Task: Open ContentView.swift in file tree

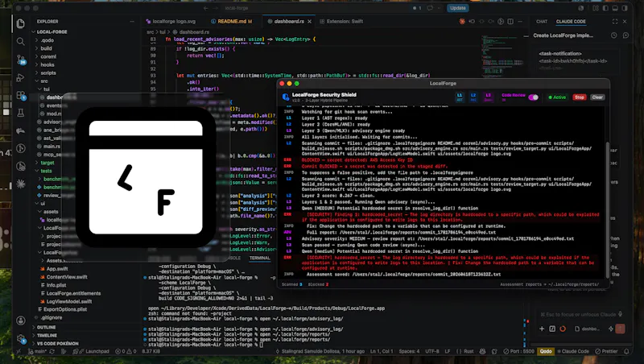Action: point(67,277)
